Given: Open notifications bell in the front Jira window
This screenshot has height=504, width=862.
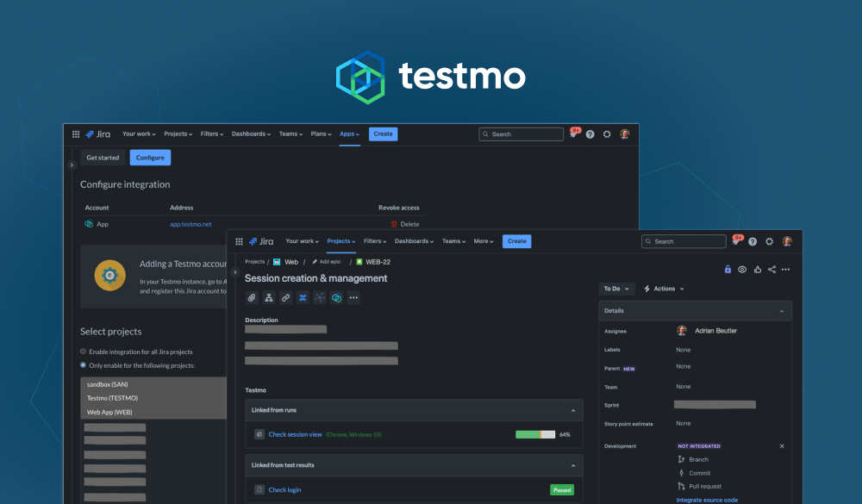Looking at the screenshot, I should pyautogui.click(x=735, y=241).
